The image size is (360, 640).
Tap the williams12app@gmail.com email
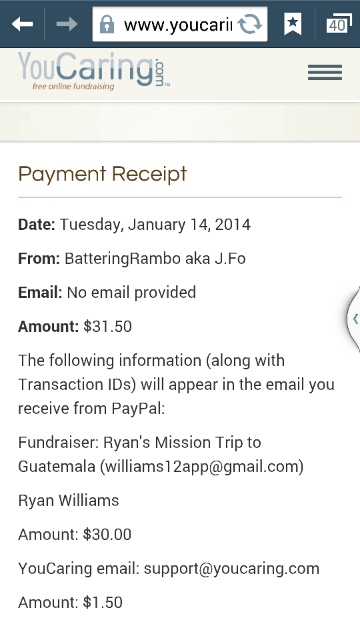coord(202,467)
